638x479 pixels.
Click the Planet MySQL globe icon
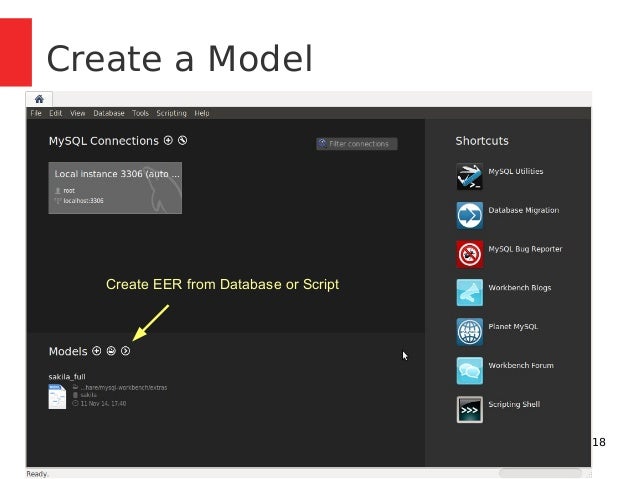tap(470, 332)
